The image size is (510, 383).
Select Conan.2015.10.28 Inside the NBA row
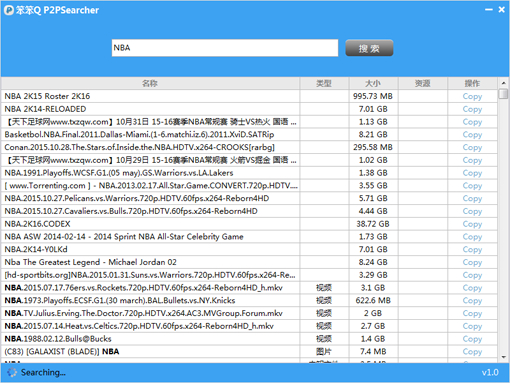click(249, 147)
